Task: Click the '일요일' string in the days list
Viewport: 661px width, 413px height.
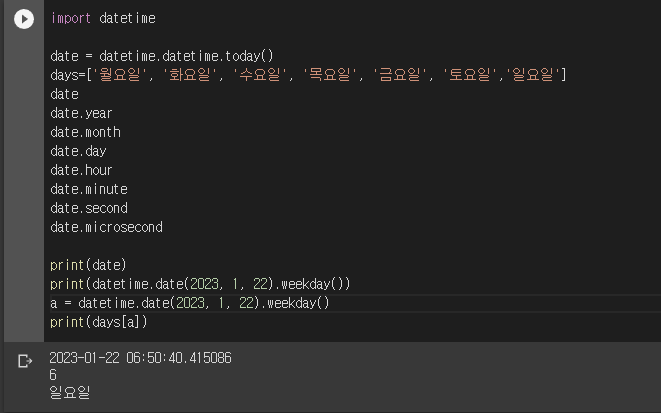Action: tap(532, 75)
